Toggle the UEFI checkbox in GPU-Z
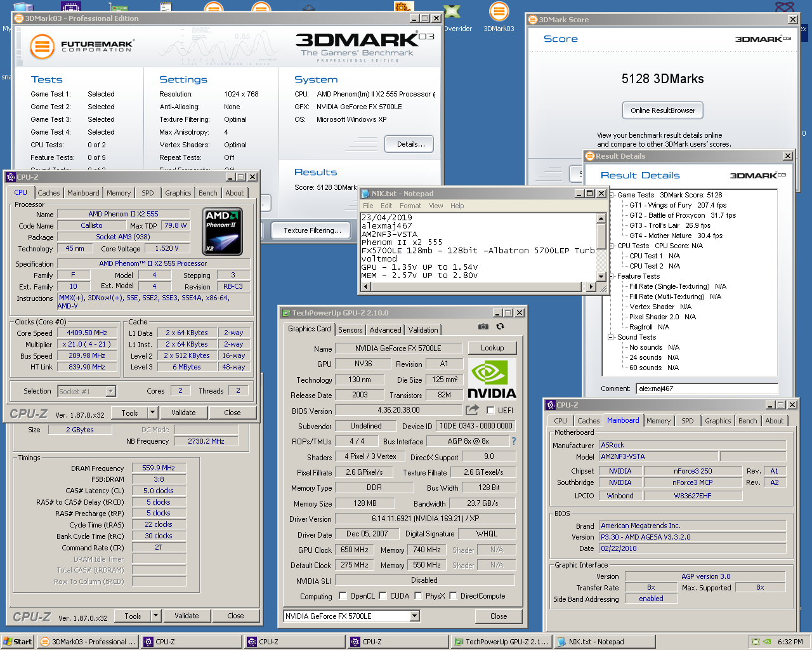812x650 pixels. click(x=490, y=411)
